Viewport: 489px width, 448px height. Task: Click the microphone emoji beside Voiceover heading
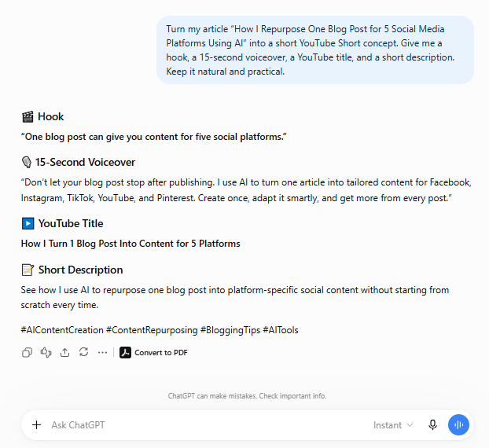coord(27,163)
